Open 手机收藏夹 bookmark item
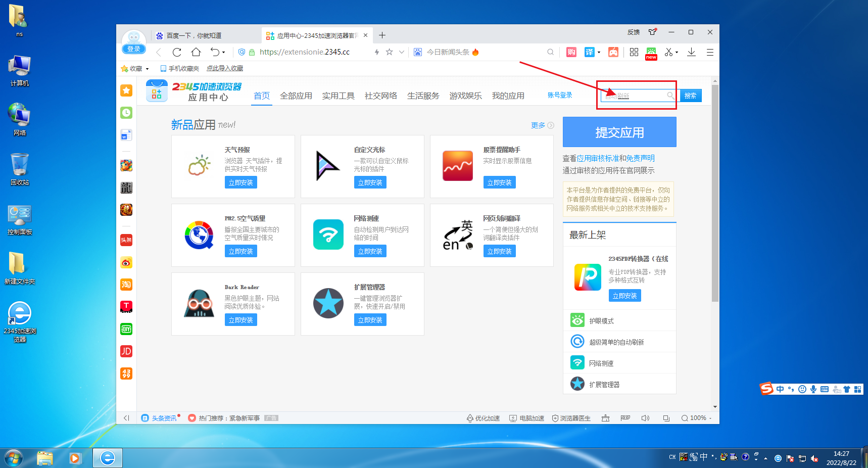868x468 pixels. pyautogui.click(x=179, y=69)
